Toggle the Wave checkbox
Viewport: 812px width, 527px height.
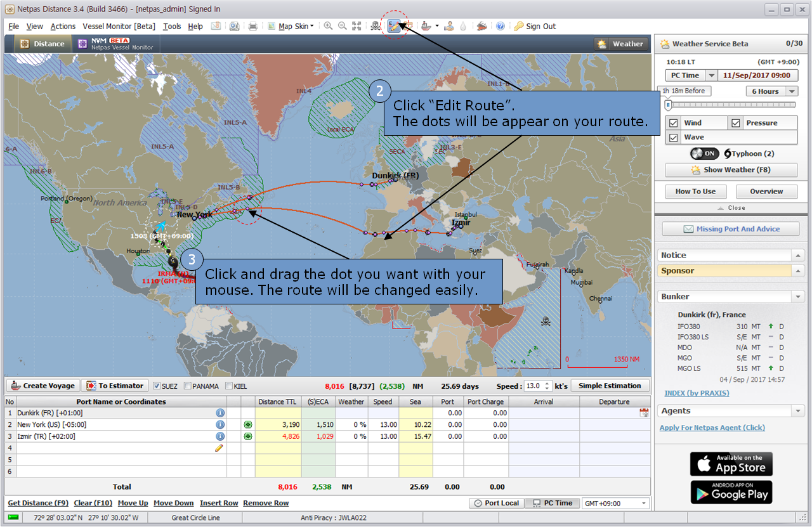point(674,137)
